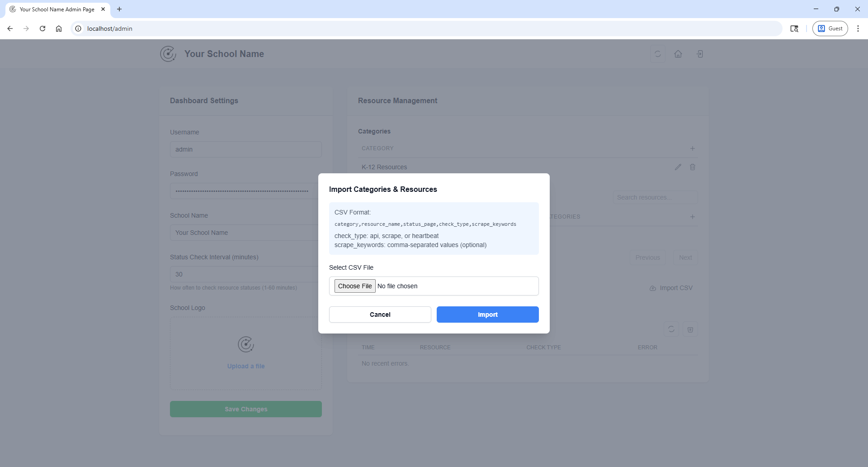Click the blue Import button
Screen dimensions: 868x467
click(487, 315)
